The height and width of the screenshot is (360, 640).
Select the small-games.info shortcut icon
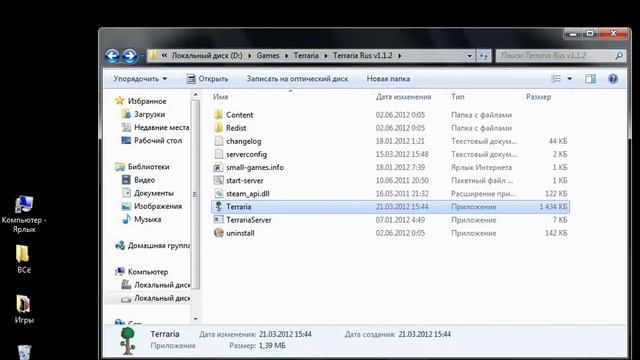click(218, 167)
